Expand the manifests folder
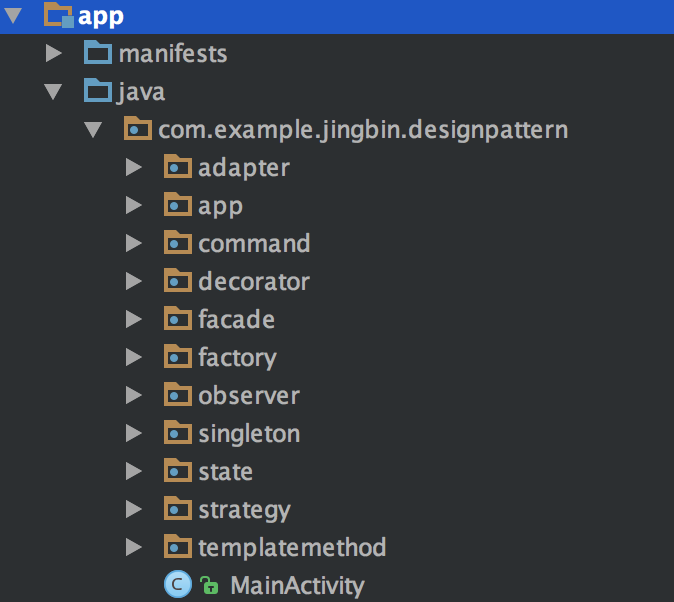The height and width of the screenshot is (602, 674). [x=53, y=53]
